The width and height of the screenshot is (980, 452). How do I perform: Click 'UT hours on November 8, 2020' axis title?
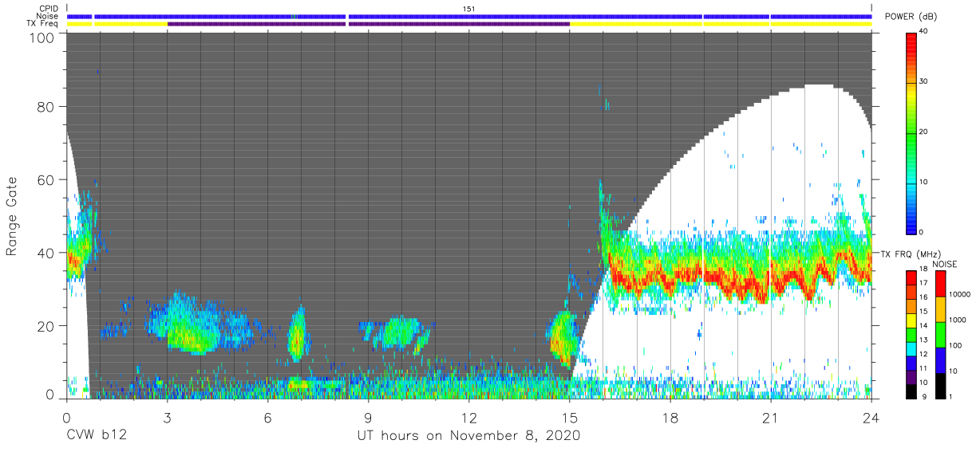coord(468,435)
